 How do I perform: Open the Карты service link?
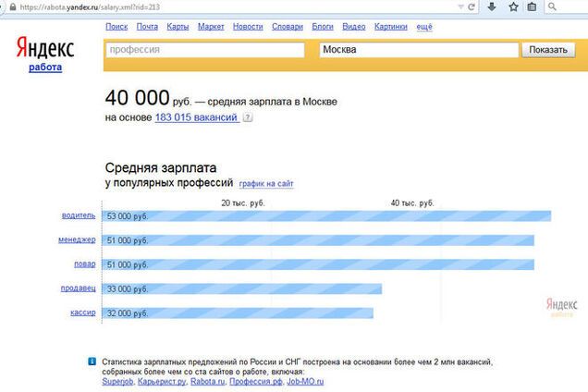tap(178, 27)
